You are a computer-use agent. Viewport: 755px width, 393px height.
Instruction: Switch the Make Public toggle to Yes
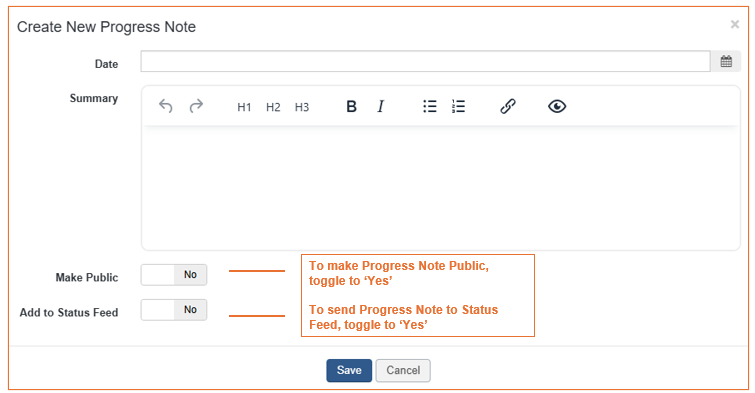click(174, 275)
